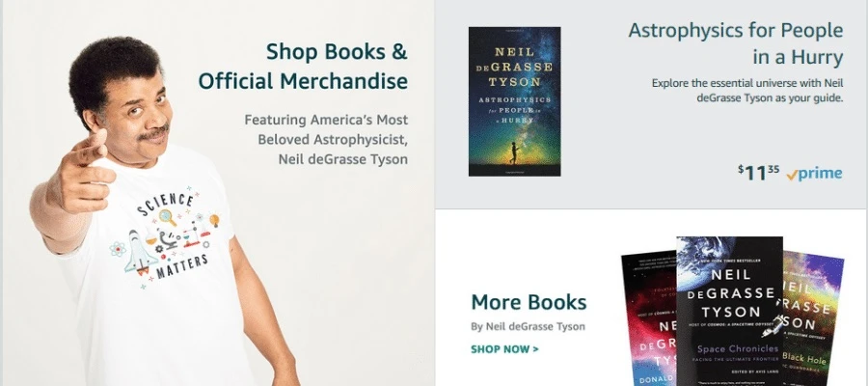Open the Astrophysics for People in a Hurry cover
Viewport: 868px width, 386px height.
pyautogui.click(x=514, y=101)
